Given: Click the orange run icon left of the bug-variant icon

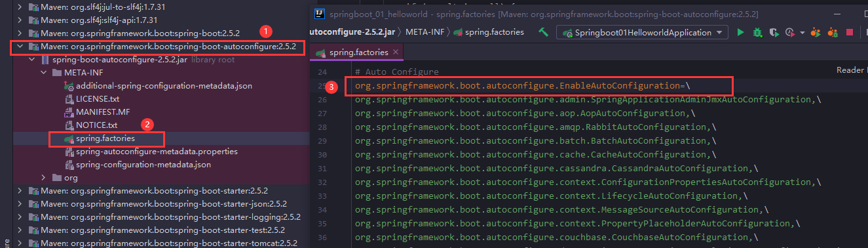Looking at the screenshot, I should (816, 32).
